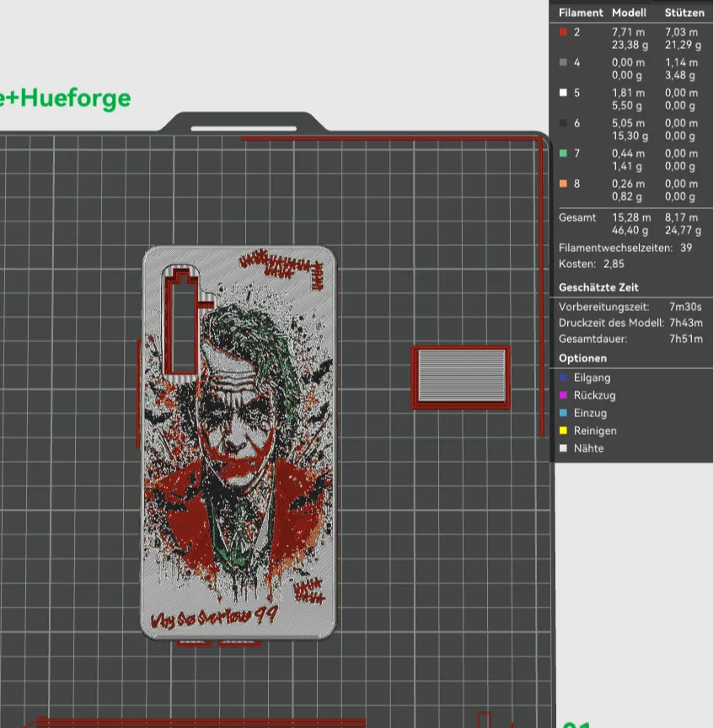Click the Gesamt model total 15,28 m
Screen dimensions: 713x728
click(631, 217)
